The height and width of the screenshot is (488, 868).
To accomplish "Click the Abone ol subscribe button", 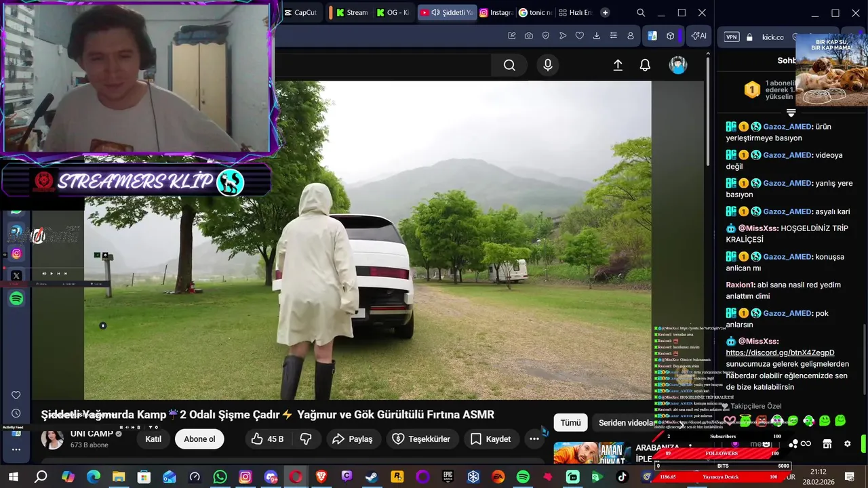I will (199, 439).
